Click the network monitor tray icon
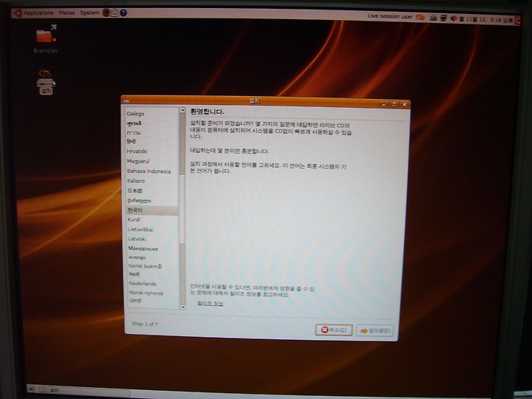The image size is (532, 399). (443, 18)
